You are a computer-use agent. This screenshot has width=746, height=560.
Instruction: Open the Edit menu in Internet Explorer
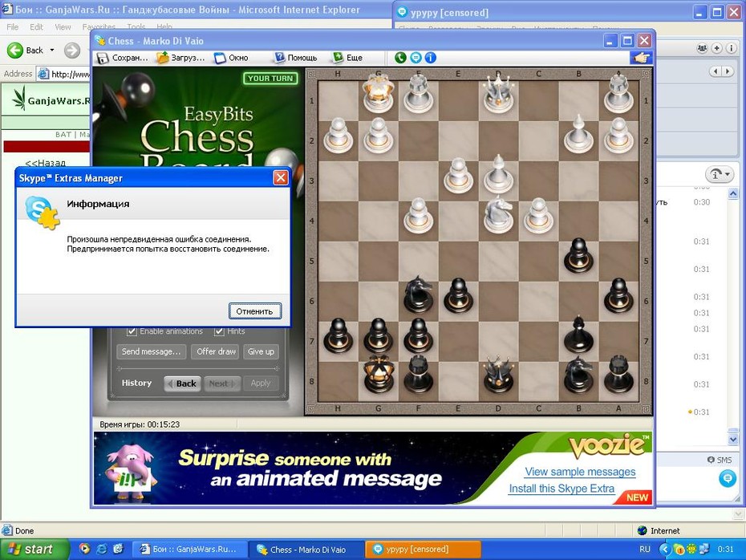(x=36, y=27)
